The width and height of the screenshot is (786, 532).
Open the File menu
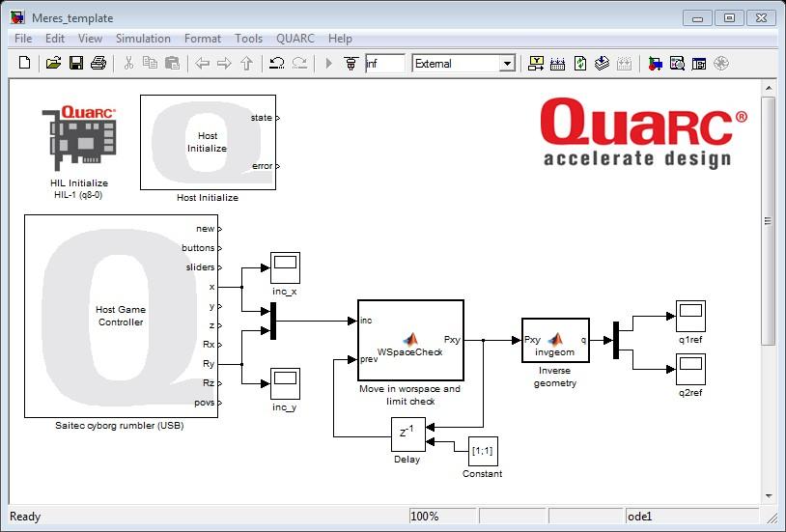point(23,39)
